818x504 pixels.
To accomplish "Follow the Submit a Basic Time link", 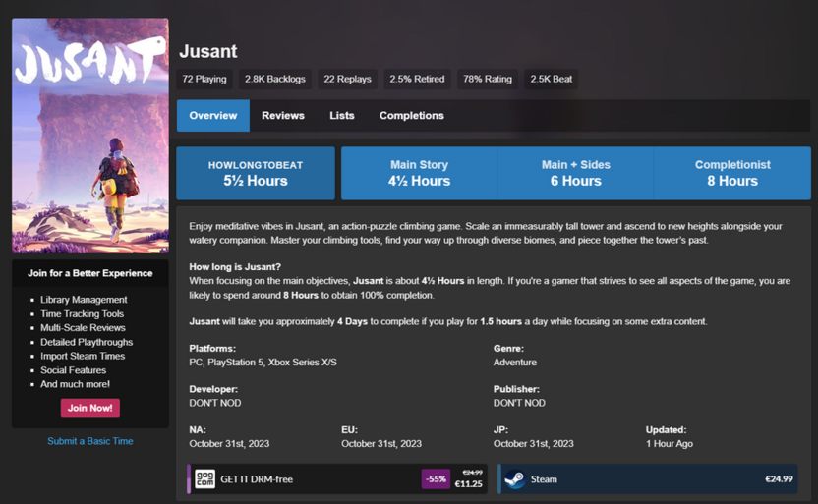I will (90, 441).
